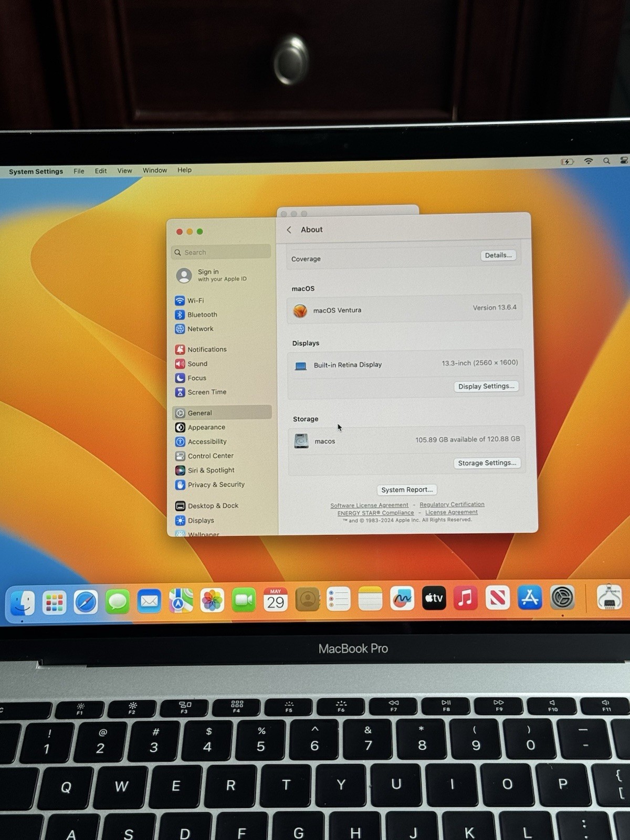Click System Settings icon in Dock

tap(562, 597)
